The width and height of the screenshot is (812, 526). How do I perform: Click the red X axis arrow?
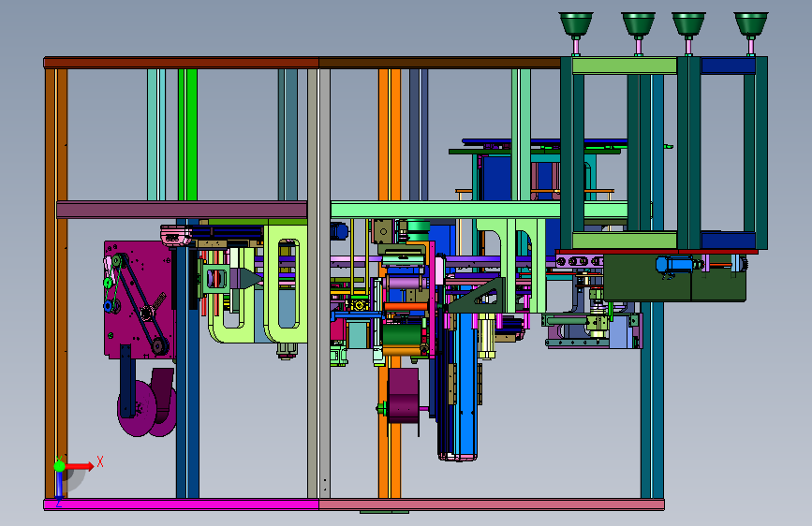[x=79, y=466]
